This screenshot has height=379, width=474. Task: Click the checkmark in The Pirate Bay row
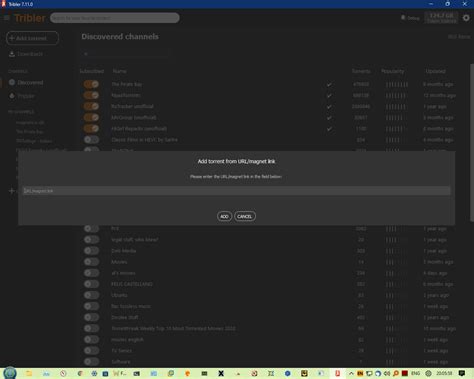(x=329, y=84)
